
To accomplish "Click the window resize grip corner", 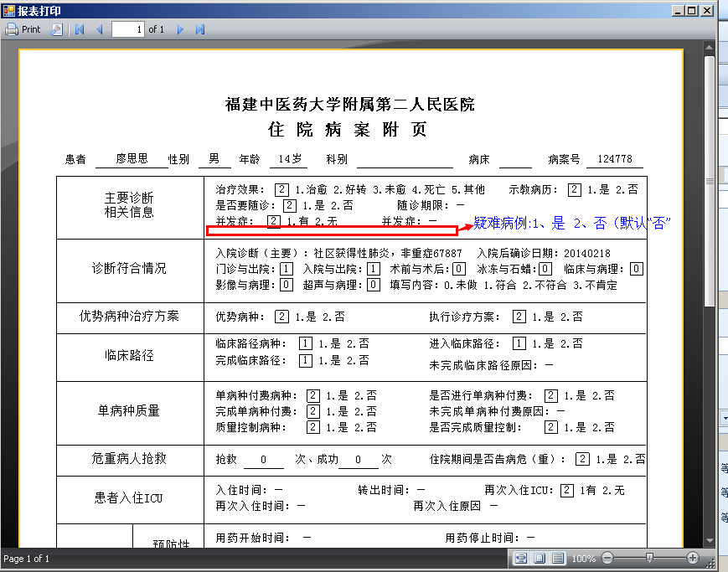I will 710,563.
